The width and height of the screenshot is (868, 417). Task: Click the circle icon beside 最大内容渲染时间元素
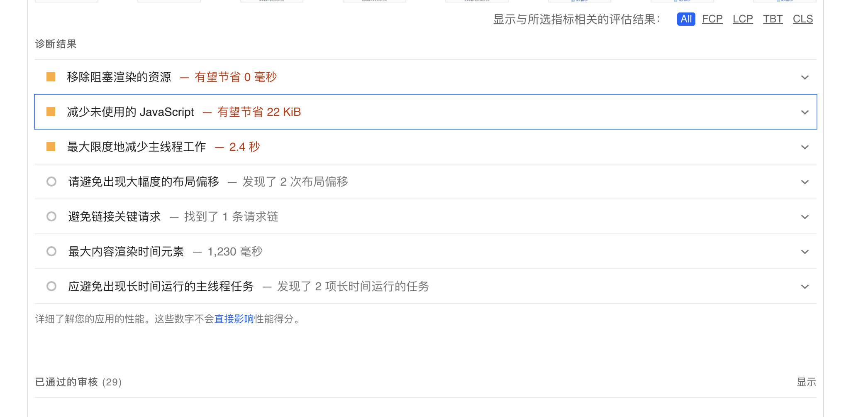click(x=51, y=252)
